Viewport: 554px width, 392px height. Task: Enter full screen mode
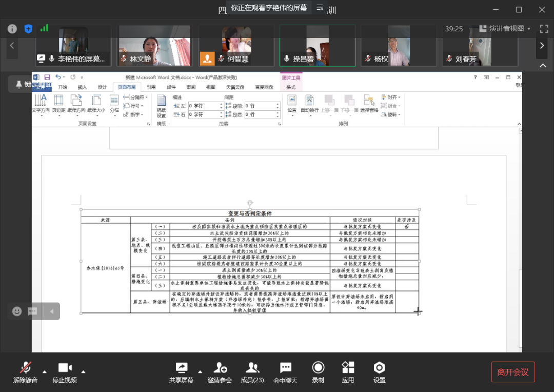pos(544,29)
